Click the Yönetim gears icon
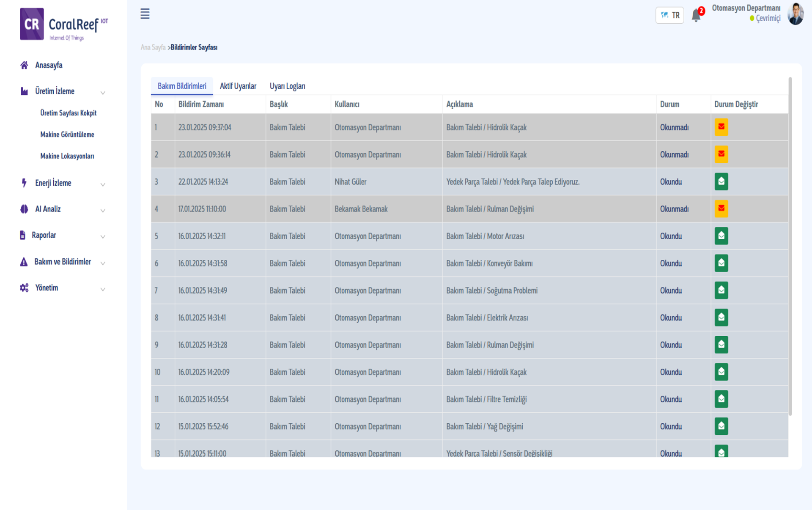This screenshot has width=812, height=510. (x=24, y=288)
